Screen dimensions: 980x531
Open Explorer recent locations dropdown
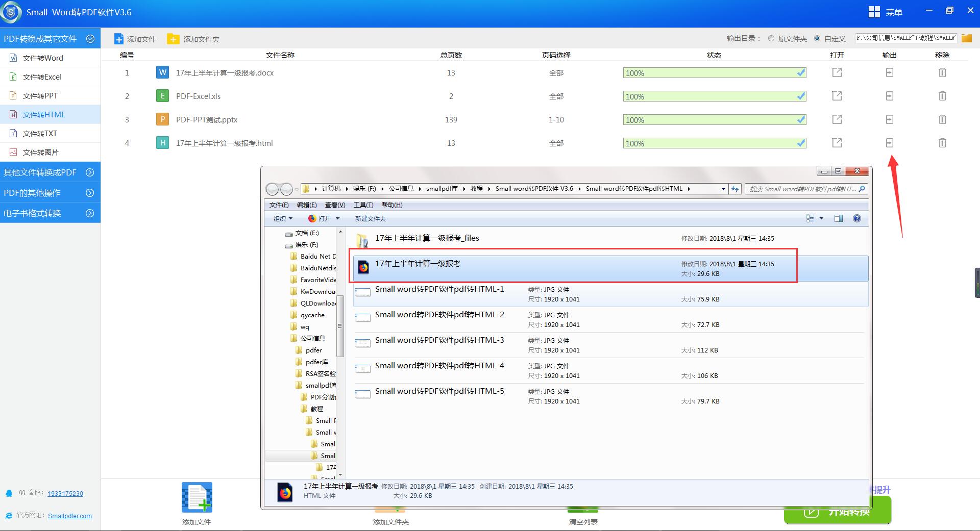click(x=297, y=190)
